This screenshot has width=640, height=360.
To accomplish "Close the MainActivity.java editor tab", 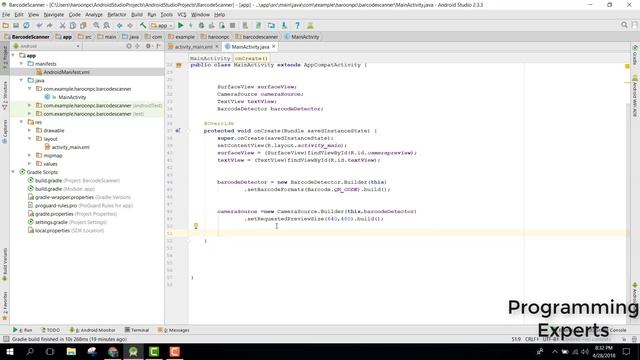I will (274, 47).
